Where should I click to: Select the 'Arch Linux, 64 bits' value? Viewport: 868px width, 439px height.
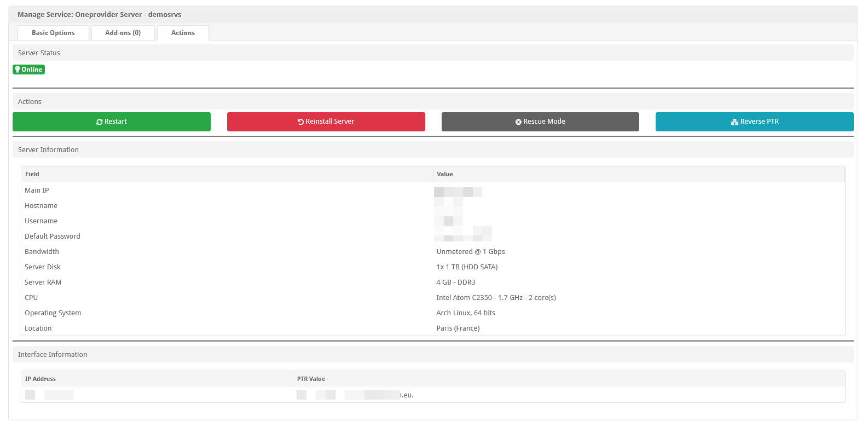coord(466,313)
